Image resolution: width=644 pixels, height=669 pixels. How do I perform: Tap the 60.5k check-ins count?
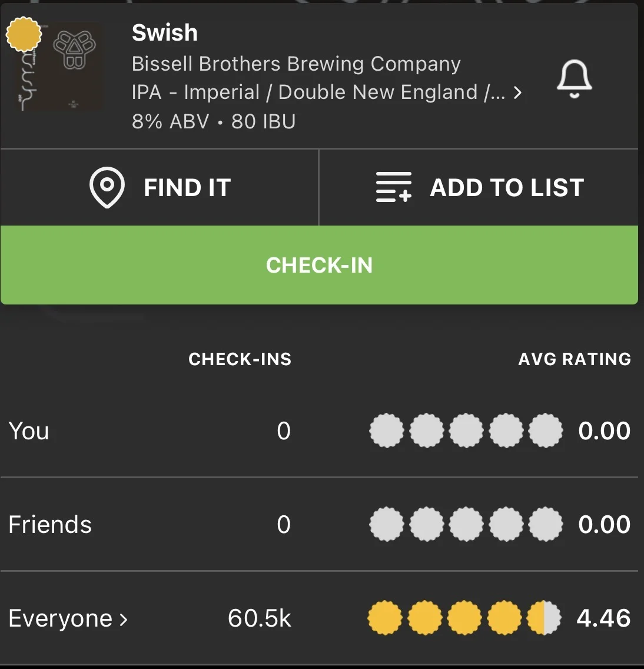click(259, 618)
